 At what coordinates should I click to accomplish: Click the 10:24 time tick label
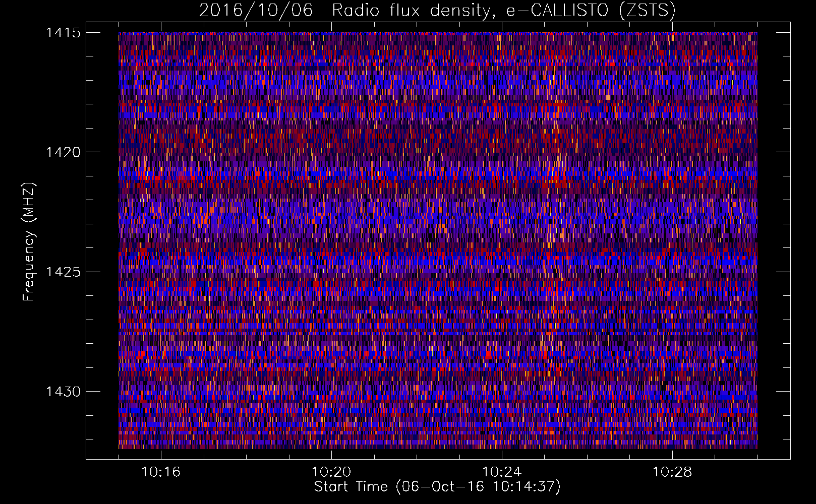click(x=502, y=472)
